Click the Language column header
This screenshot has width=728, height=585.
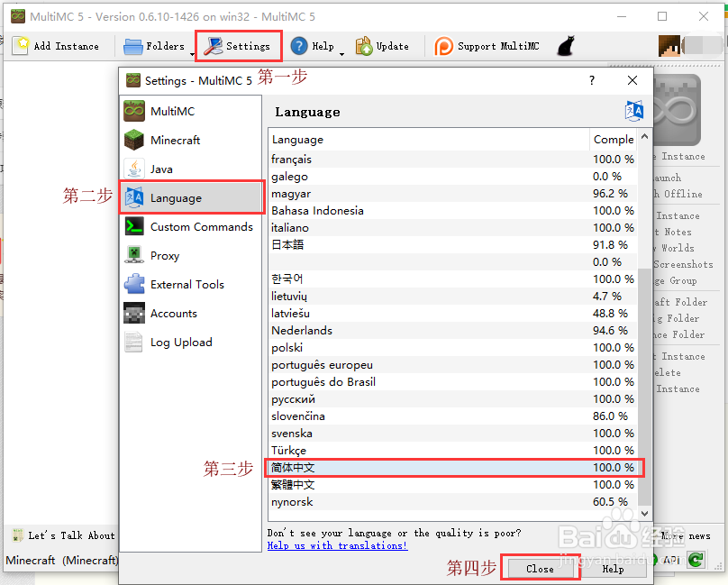429,140
